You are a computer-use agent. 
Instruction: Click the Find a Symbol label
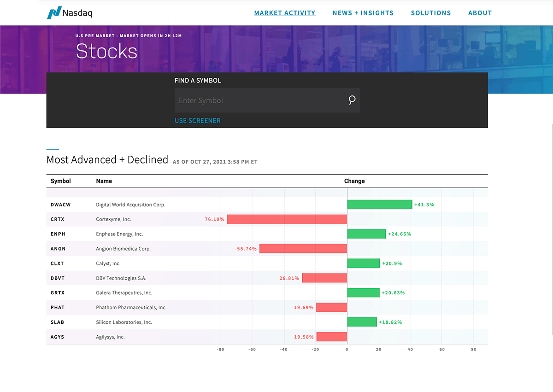coord(198,81)
